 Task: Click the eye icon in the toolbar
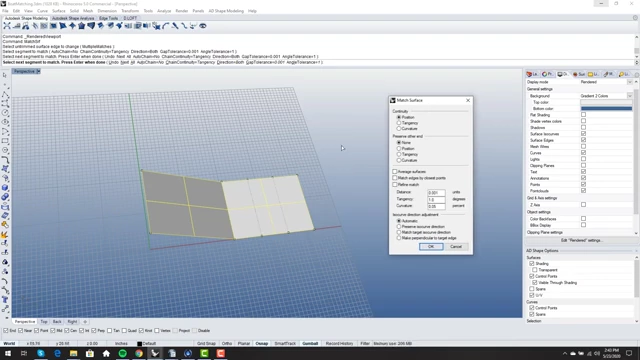tap(202, 26)
